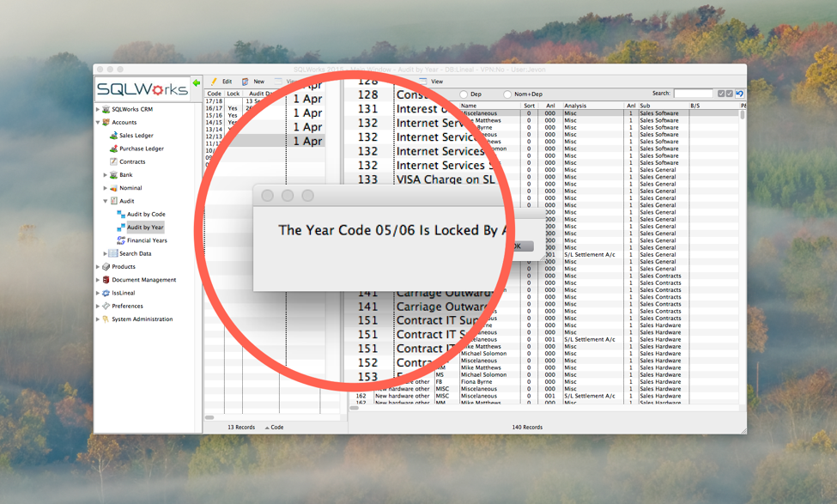
Task: Toggle the first checkbox next to search
Action: [x=721, y=94]
